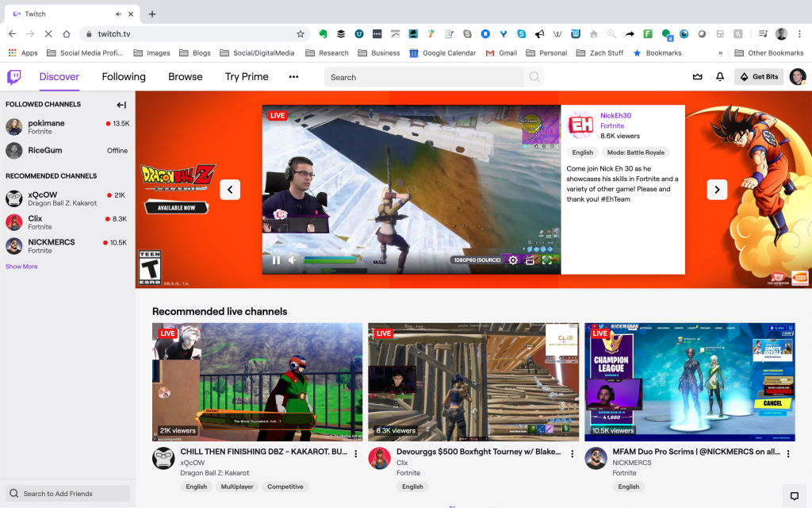Switch to the Discover tab
Screen dimensions: 812x508
pyautogui.click(x=59, y=77)
